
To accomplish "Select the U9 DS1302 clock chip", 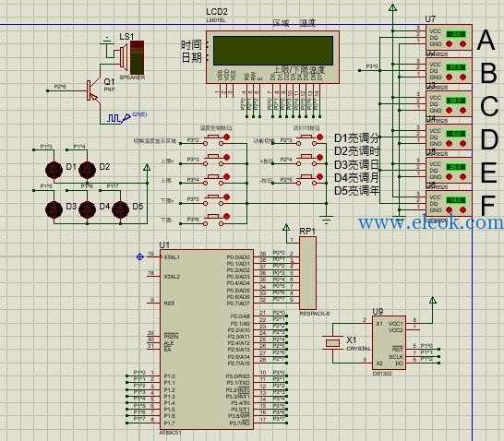I will point(389,342).
